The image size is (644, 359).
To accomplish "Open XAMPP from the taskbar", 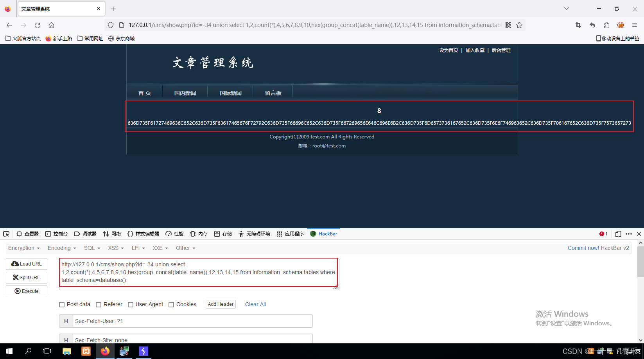I will pyautogui.click(x=86, y=351).
